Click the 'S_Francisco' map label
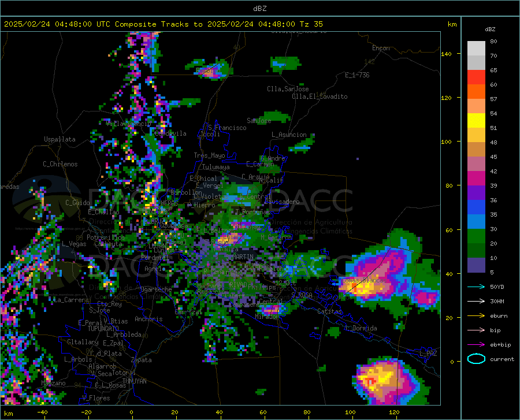 coord(227,128)
